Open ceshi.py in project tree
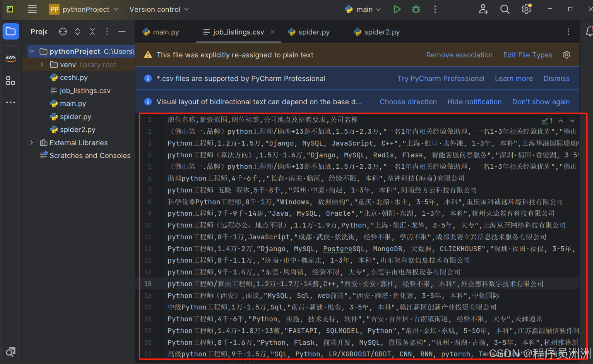The height and width of the screenshot is (364, 593). click(x=74, y=78)
